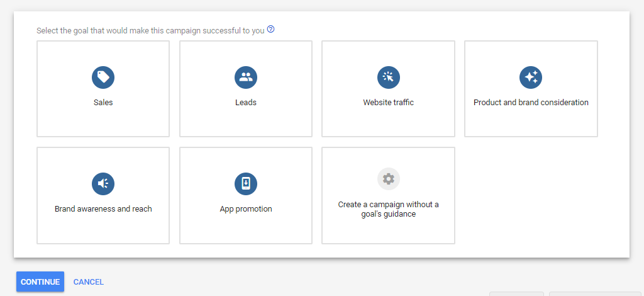Cancel the campaign creation

(x=88, y=282)
